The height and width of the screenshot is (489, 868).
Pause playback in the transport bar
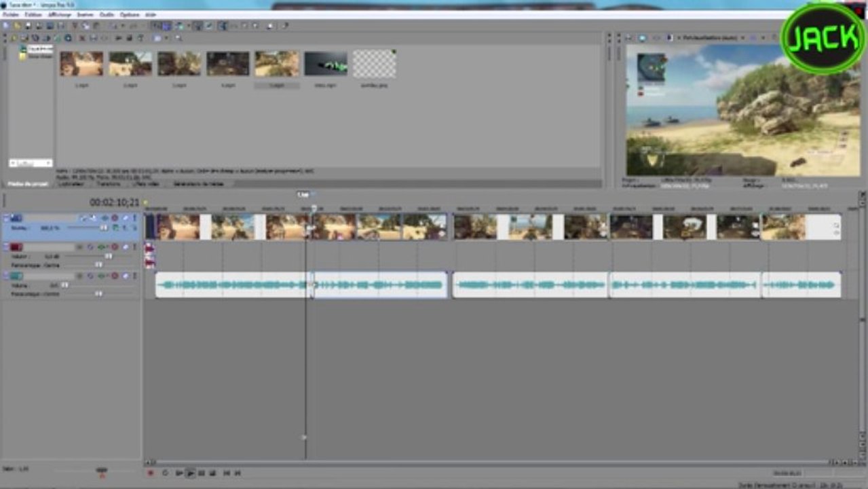point(201,473)
